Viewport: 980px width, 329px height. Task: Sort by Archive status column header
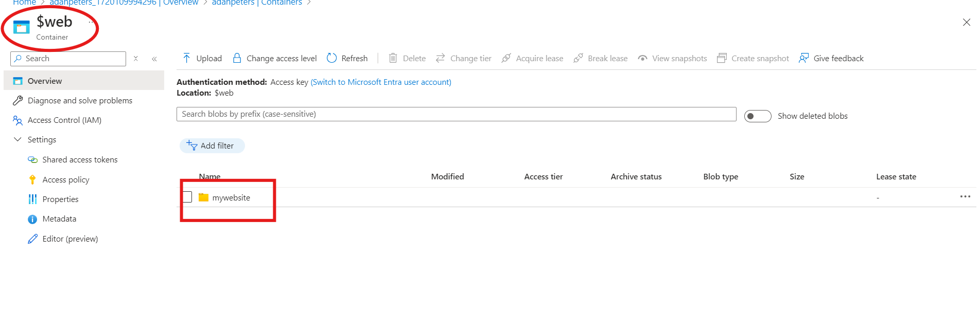(x=636, y=177)
